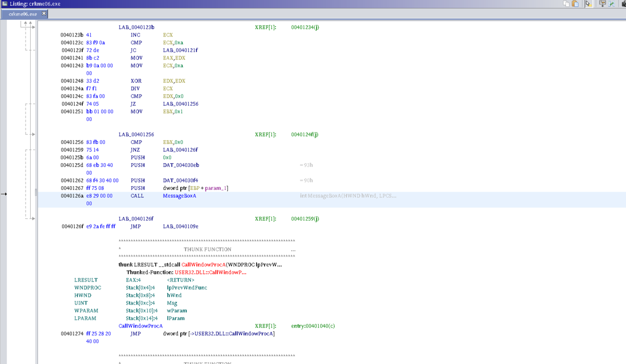Select address 00401248 XOR line

(72, 81)
